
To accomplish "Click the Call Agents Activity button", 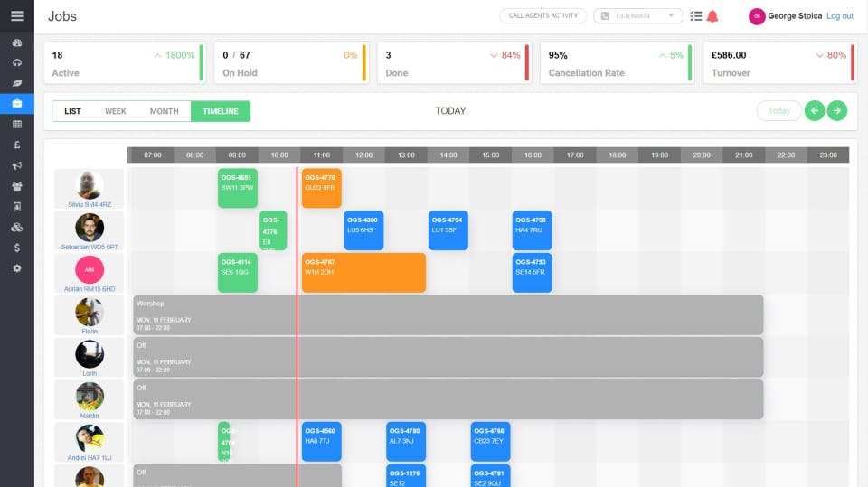I will (x=543, y=16).
